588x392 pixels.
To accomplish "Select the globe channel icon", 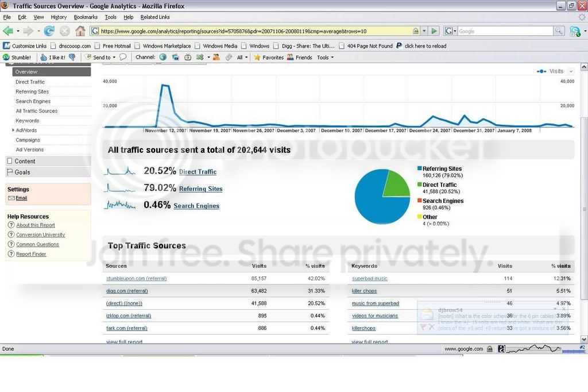I will click(x=163, y=57).
